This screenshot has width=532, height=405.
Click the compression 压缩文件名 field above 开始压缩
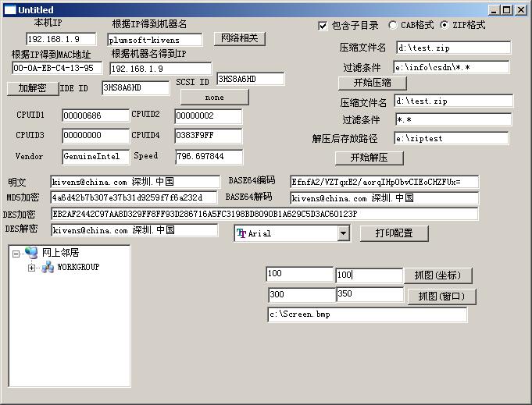pos(453,48)
